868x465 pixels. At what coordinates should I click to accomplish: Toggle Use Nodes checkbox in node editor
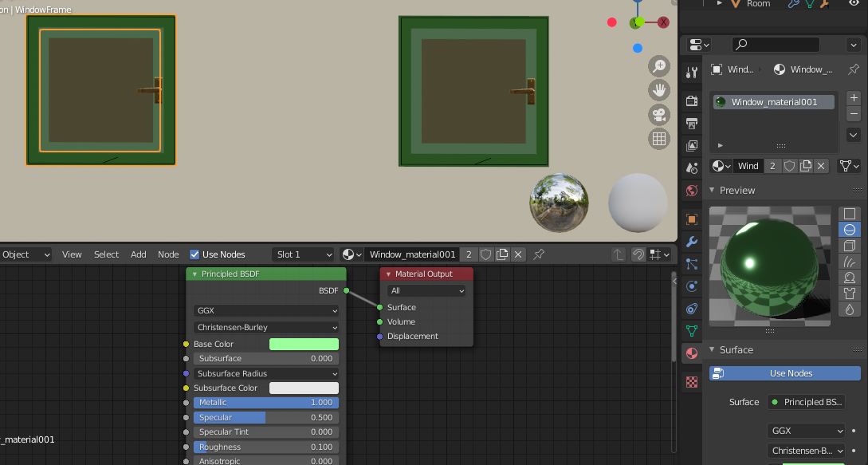[x=194, y=254]
